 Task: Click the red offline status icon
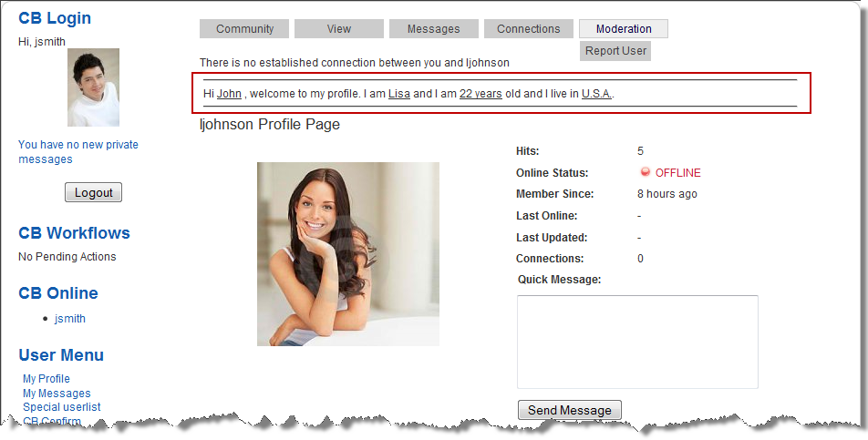tap(646, 173)
